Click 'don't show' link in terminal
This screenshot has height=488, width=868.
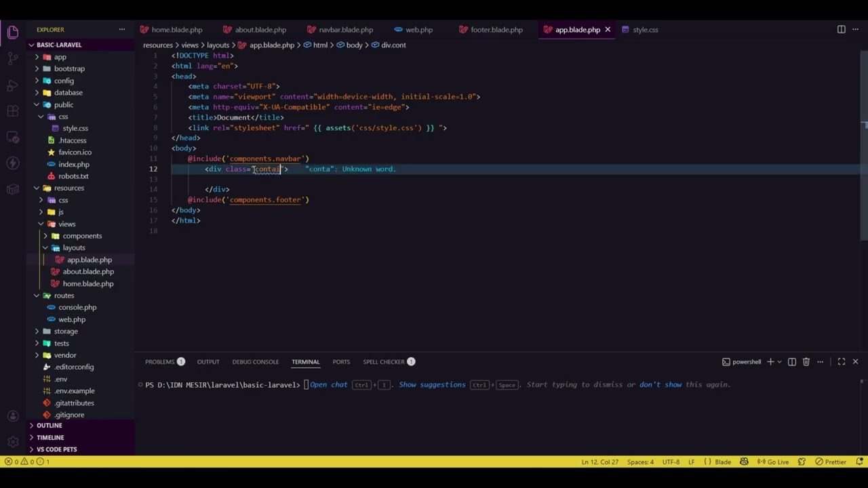click(660, 384)
